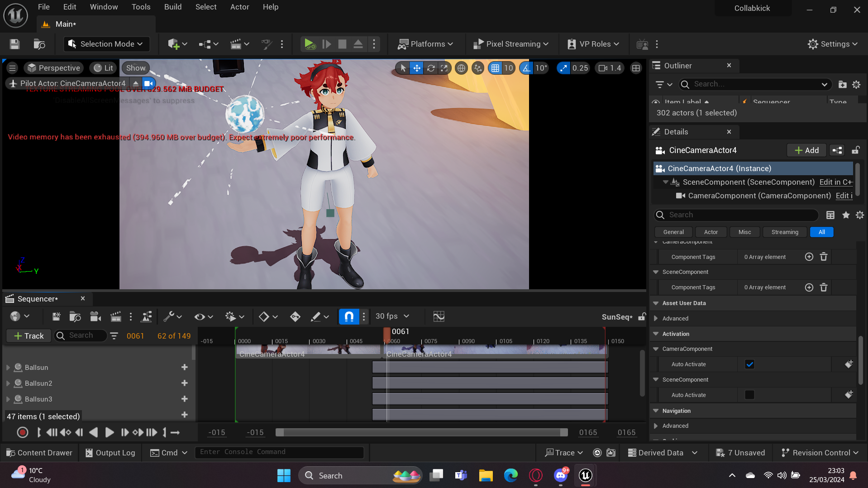Screen dimensions: 868x488
Task: Select the Streaming filter tab in Details
Action: pos(785,232)
